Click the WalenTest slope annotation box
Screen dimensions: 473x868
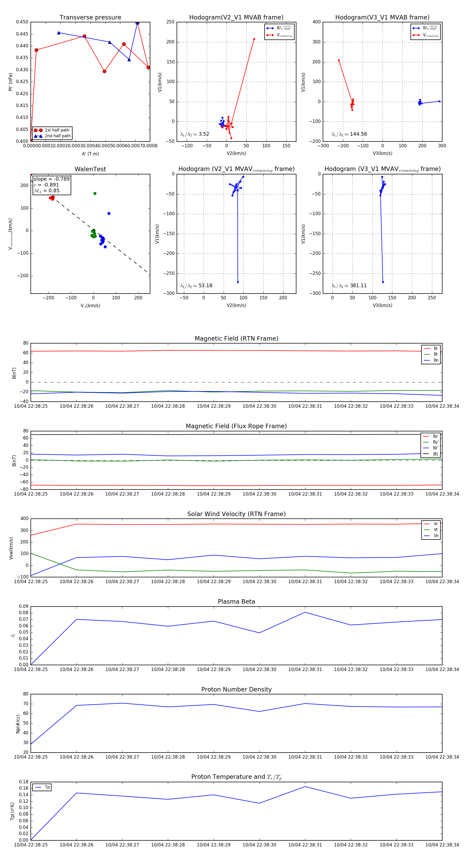pos(52,185)
